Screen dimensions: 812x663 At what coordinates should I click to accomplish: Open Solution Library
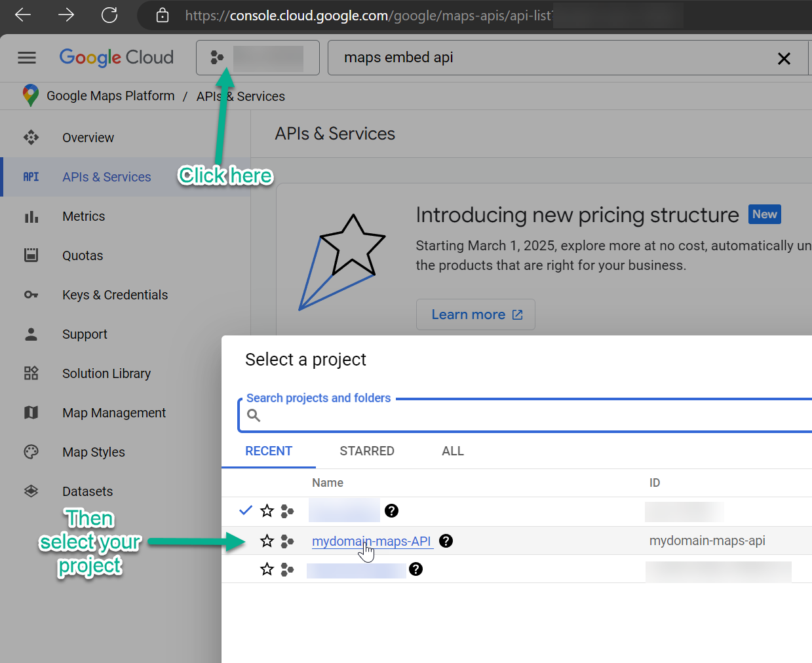click(x=106, y=373)
